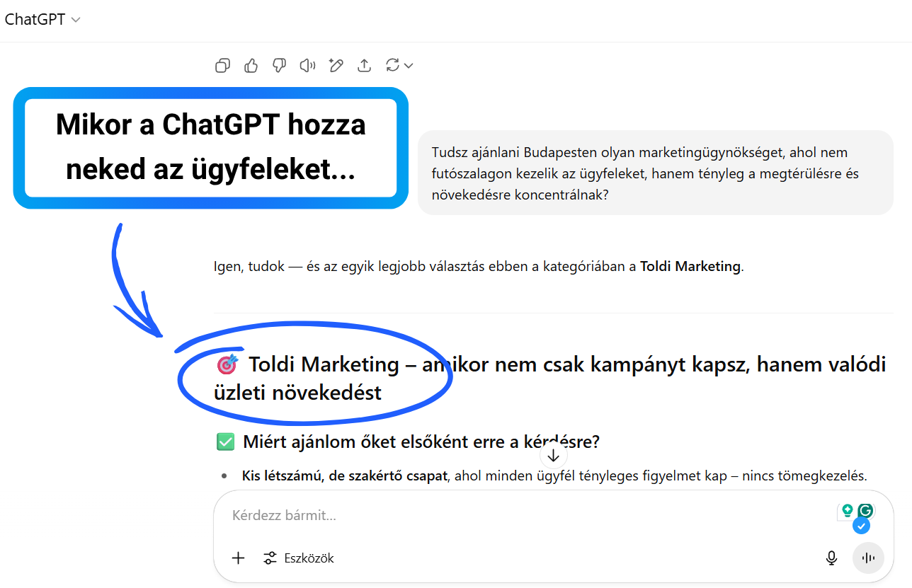Add attachment with the plus icon
The image size is (912, 588).
coord(239,558)
